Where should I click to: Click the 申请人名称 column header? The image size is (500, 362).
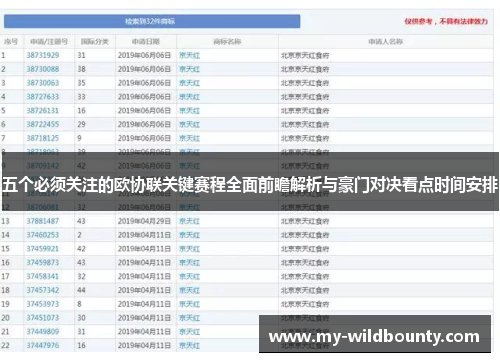pyautogui.click(x=386, y=42)
